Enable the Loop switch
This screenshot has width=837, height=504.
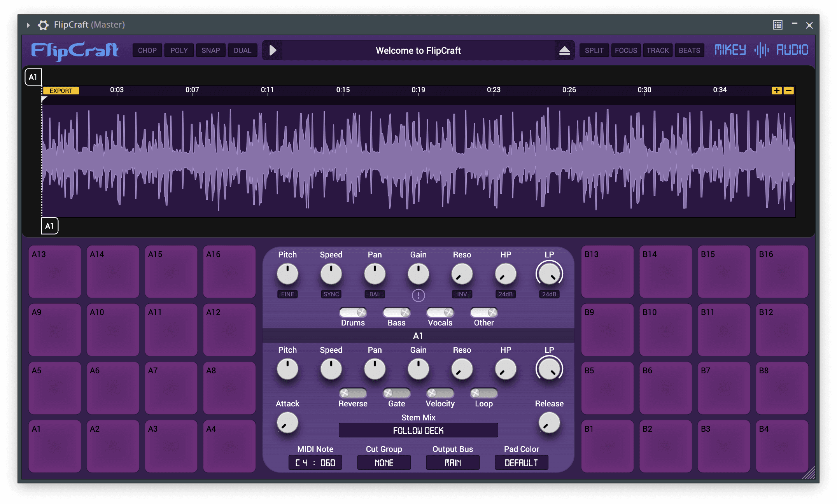point(483,393)
